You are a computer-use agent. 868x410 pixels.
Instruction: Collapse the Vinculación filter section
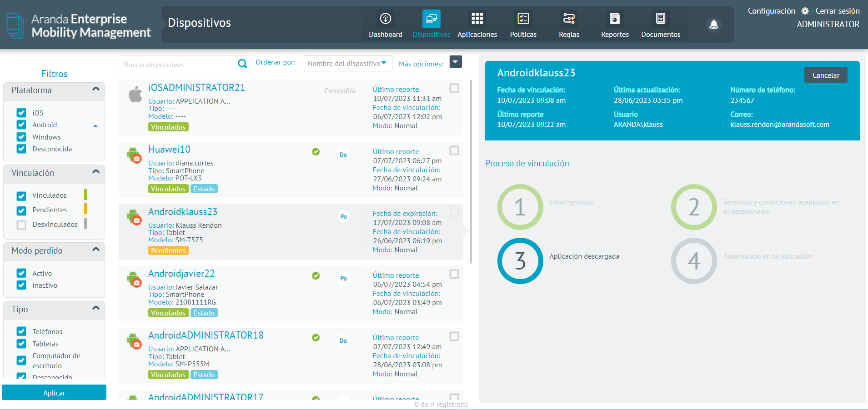96,172
